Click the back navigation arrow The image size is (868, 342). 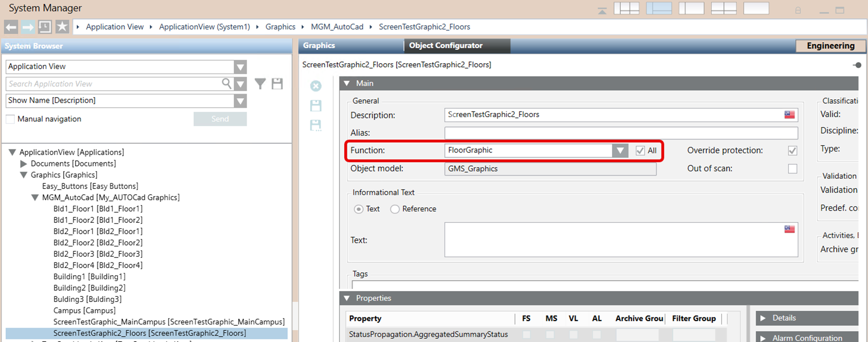[x=11, y=27]
